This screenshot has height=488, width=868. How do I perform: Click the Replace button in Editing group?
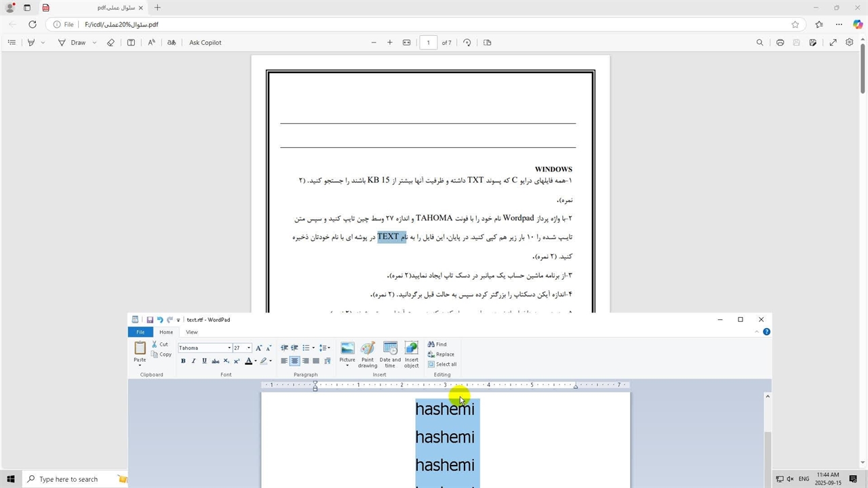[x=441, y=354]
